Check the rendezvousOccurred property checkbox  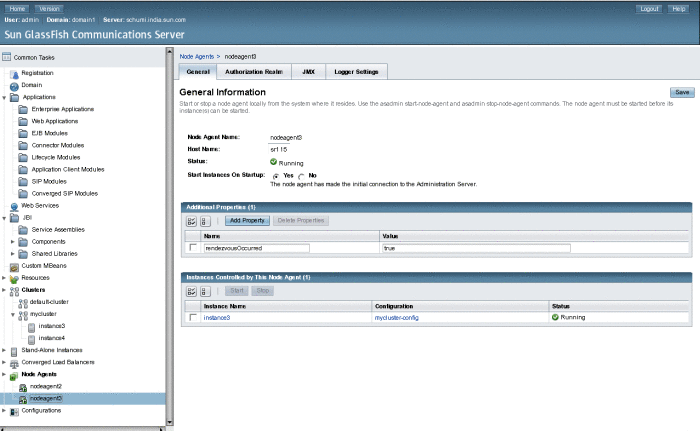(x=193, y=247)
